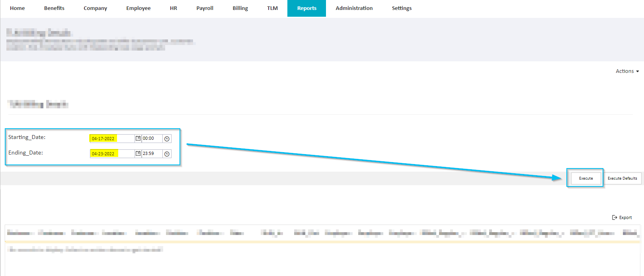
Task: Click the Export arrow icon
Action: pos(615,217)
